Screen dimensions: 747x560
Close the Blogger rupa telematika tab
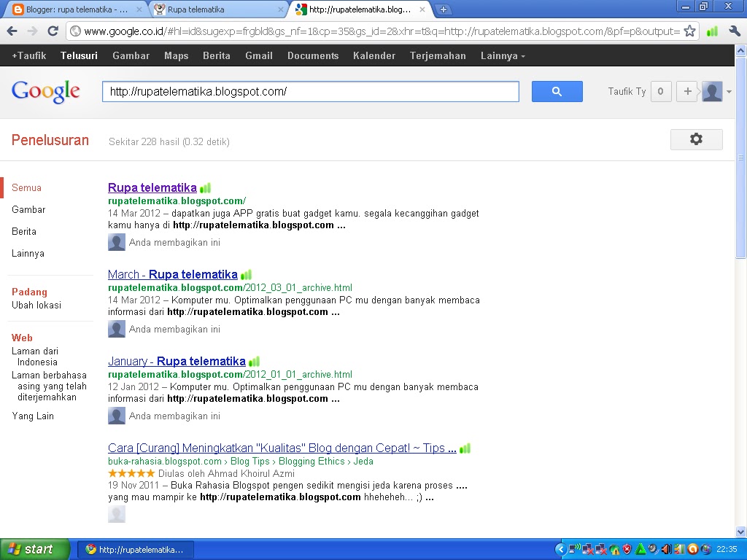139,9
